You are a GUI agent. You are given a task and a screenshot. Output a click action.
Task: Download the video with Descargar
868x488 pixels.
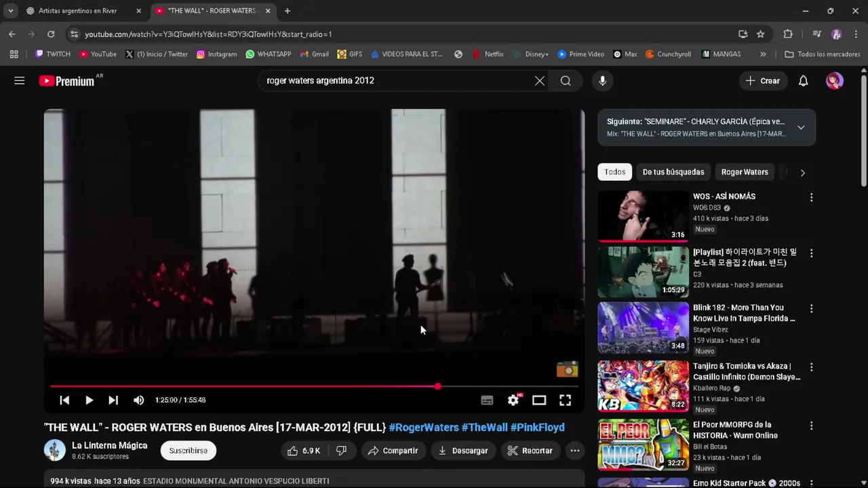pos(463,451)
